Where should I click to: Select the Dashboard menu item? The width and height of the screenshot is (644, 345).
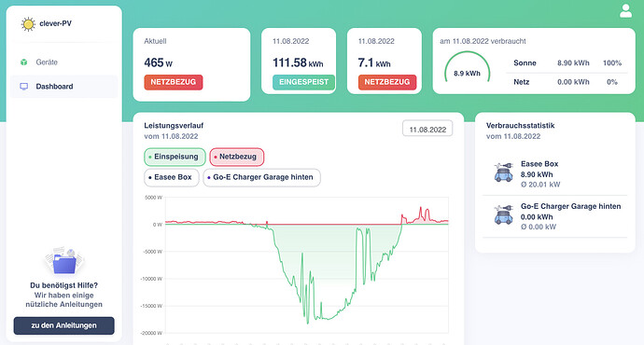click(x=64, y=87)
